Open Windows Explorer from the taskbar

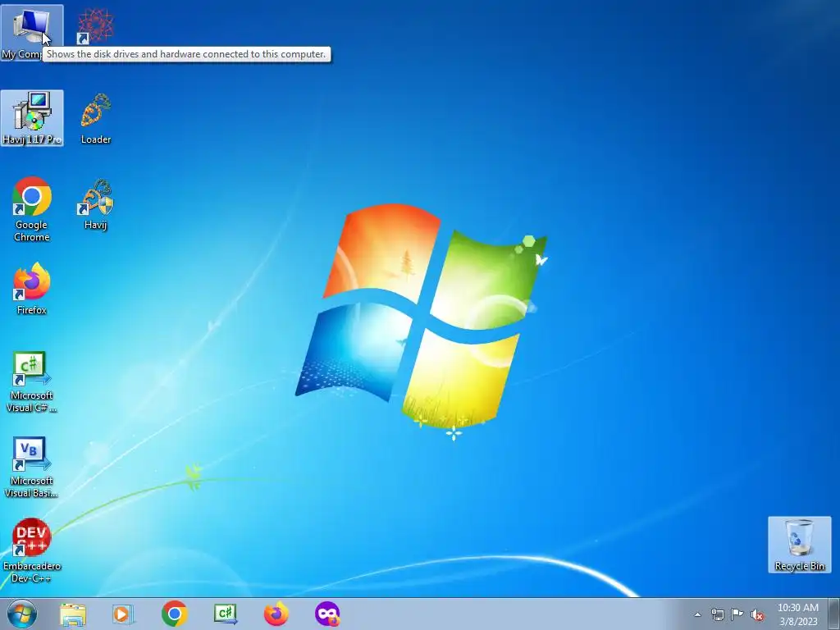coord(73,614)
